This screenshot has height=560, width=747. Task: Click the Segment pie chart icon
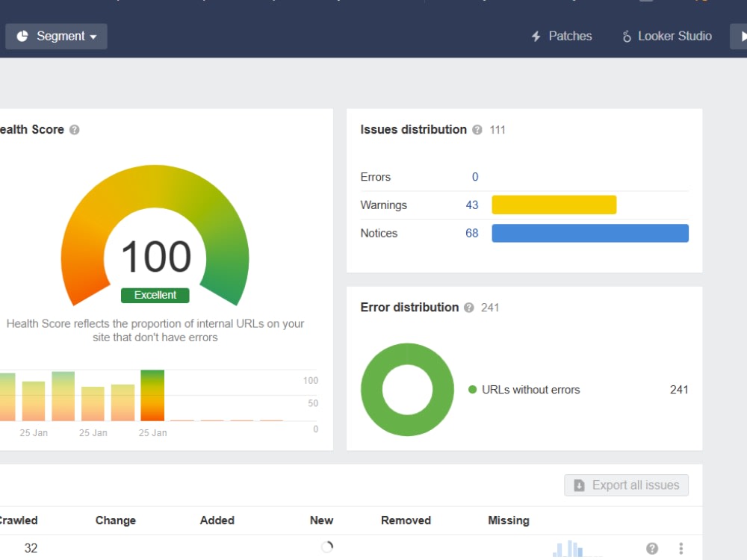pyautogui.click(x=22, y=36)
